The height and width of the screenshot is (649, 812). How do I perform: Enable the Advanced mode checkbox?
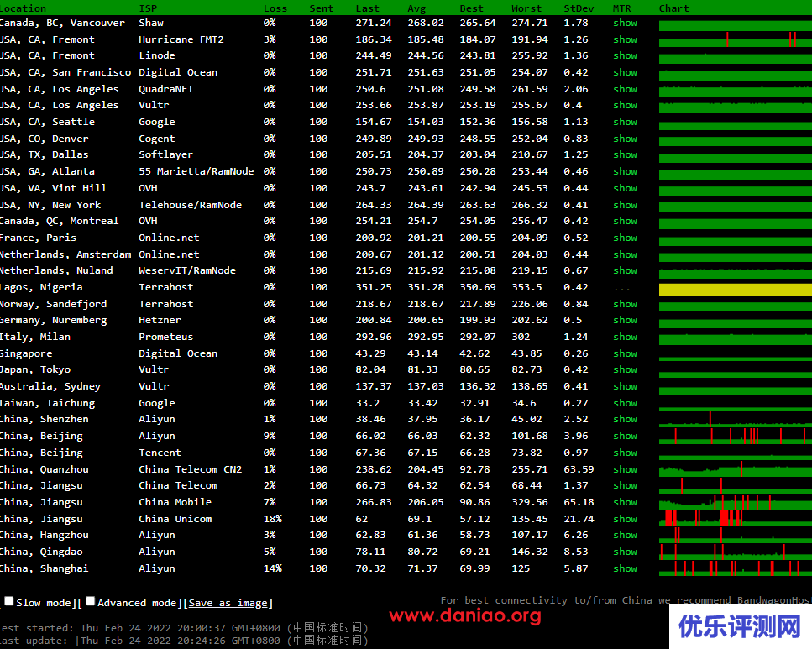(x=90, y=601)
